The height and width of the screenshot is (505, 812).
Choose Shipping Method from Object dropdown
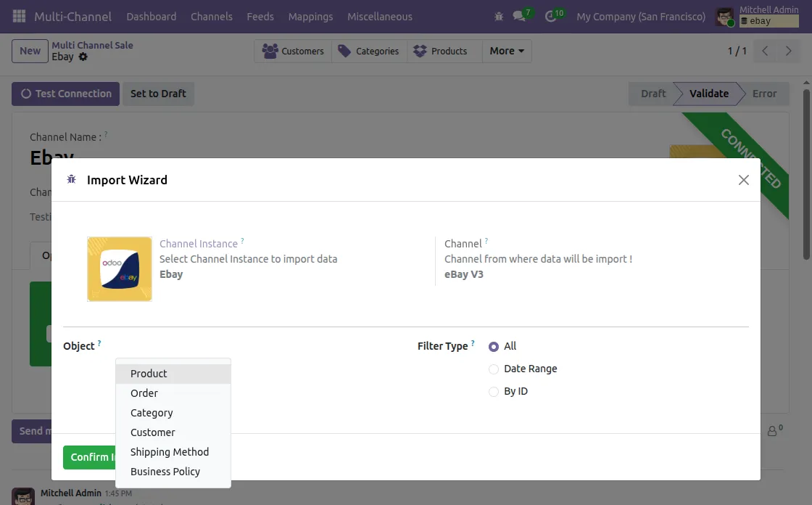pyautogui.click(x=173, y=452)
